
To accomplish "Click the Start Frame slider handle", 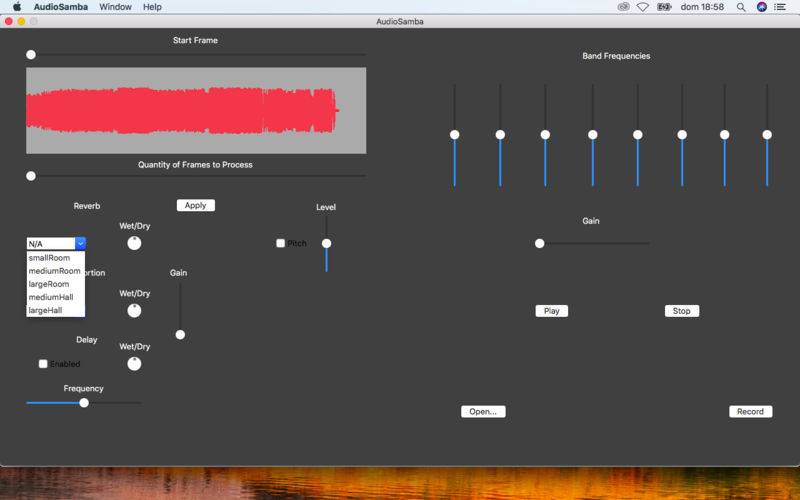I will 31,55.
